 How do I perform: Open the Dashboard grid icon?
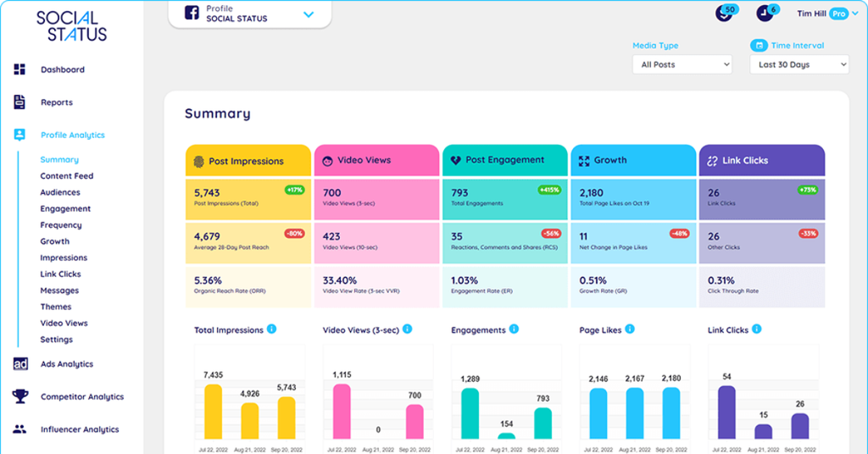(x=19, y=69)
